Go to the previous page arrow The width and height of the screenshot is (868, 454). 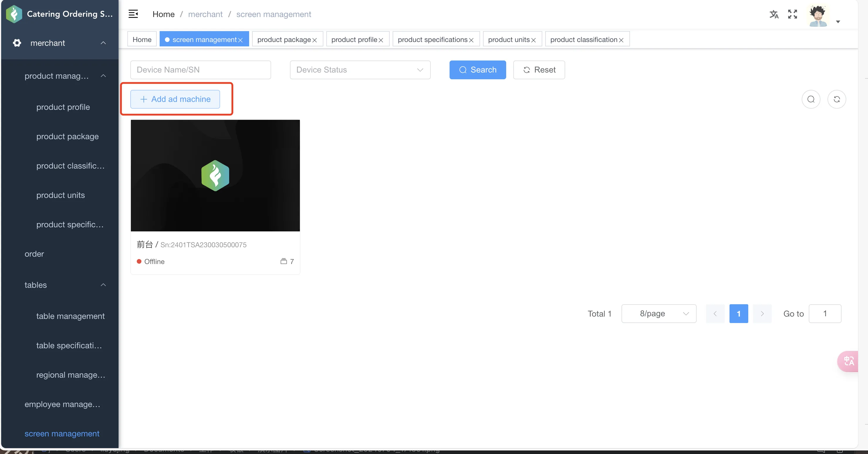click(x=715, y=313)
